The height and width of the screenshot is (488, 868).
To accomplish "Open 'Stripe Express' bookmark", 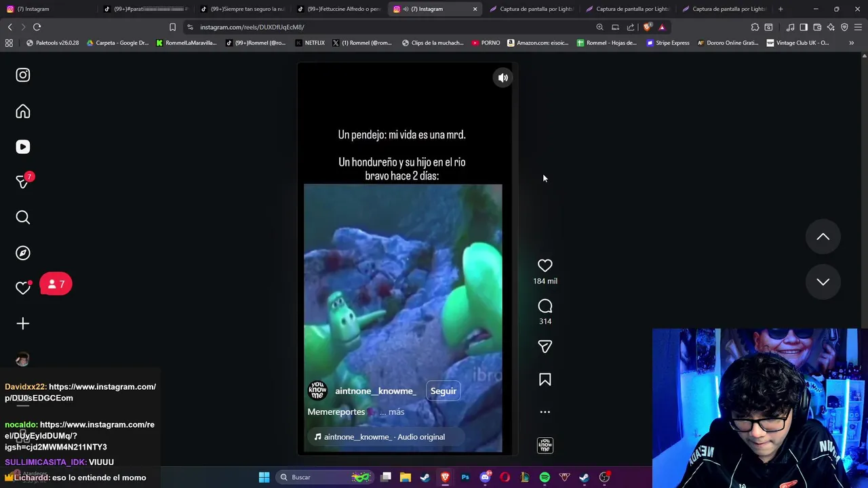I will click(x=668, y=43).
